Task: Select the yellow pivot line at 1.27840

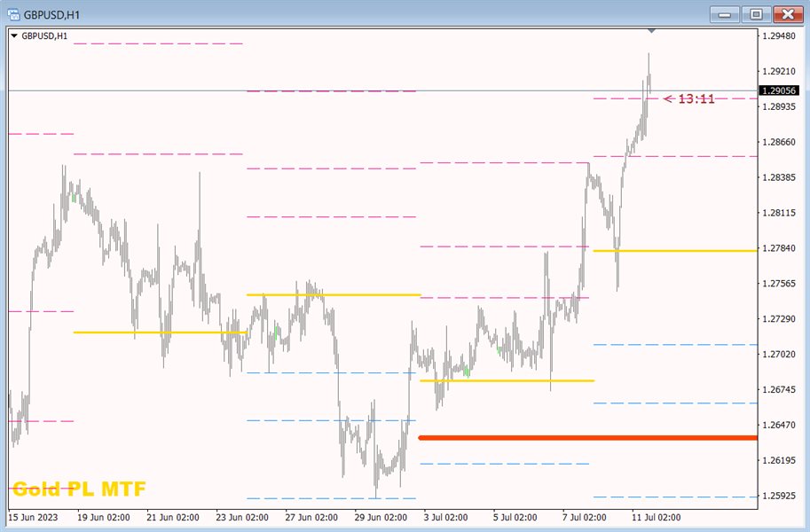Action: coord(675,251)
